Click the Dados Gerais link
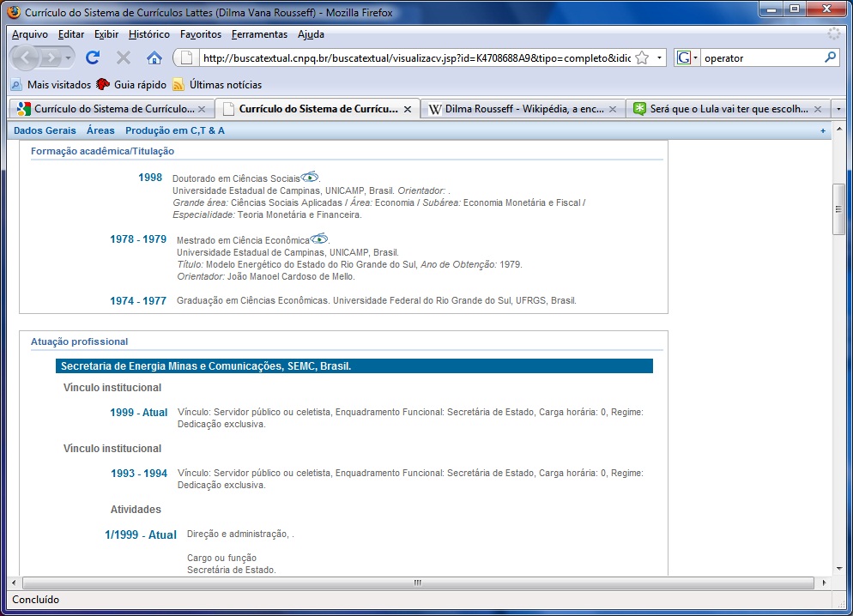853x616 pixels. (45, 130)
